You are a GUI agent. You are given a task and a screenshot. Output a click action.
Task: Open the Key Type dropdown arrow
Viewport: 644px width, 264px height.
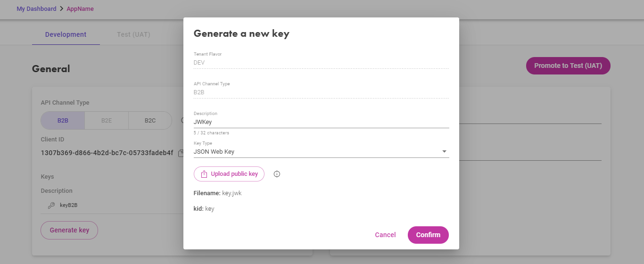point(444,152)
